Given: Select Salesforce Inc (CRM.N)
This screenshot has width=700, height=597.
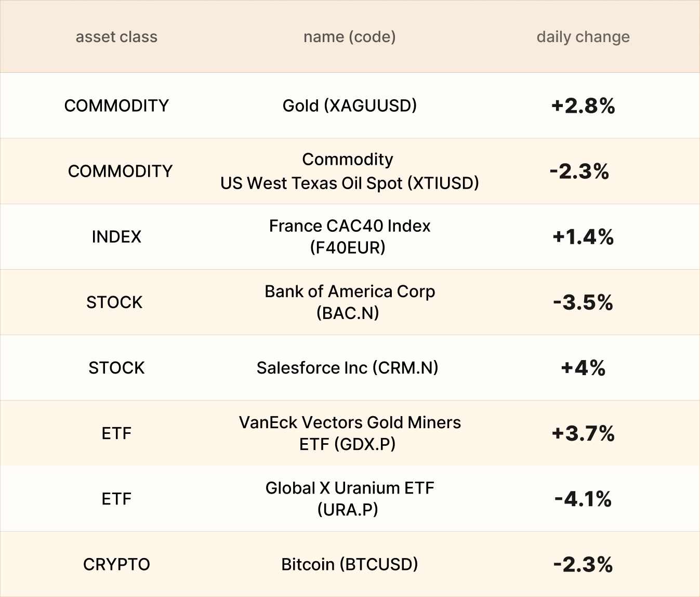Looking at the screenshot, I should pyautogui.click(x=347, y=367).
